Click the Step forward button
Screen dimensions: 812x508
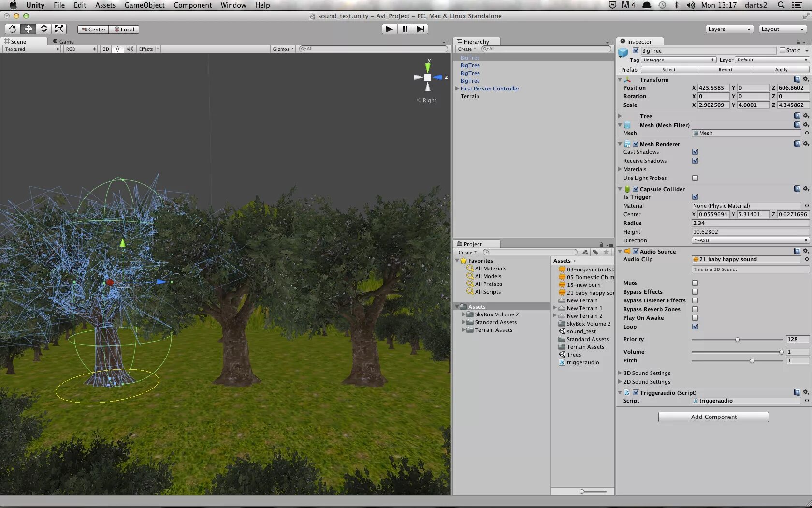point(421,29)
